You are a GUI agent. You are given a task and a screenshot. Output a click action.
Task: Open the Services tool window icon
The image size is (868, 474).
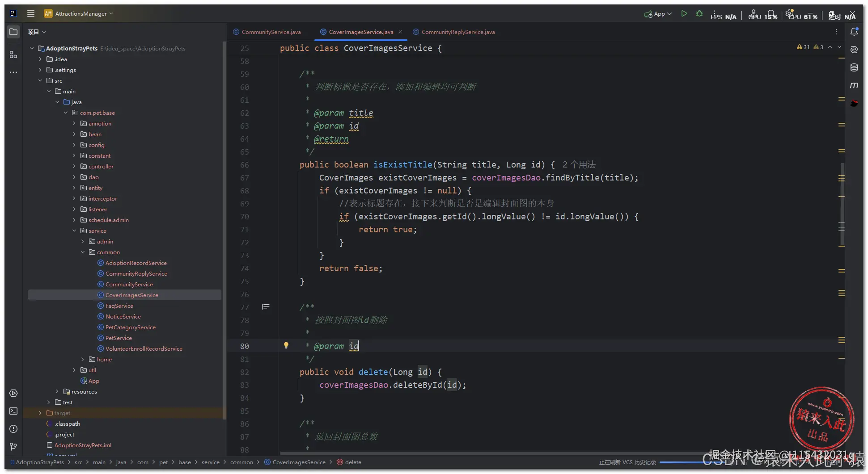coord(13,393)
